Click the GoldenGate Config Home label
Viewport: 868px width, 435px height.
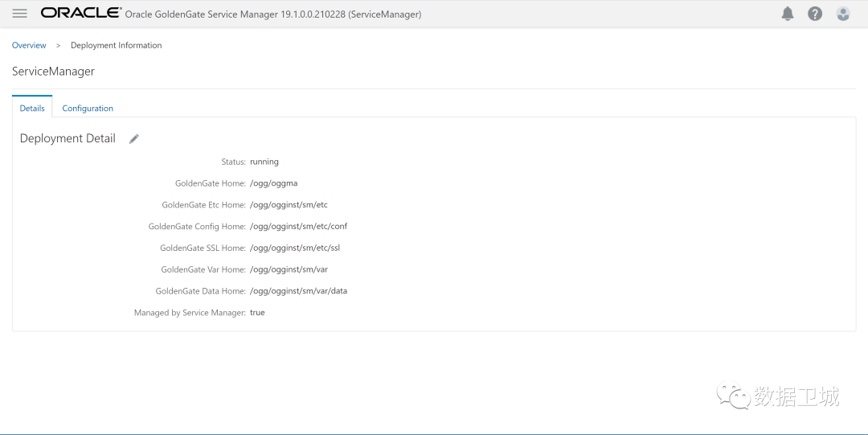point(197,227)
